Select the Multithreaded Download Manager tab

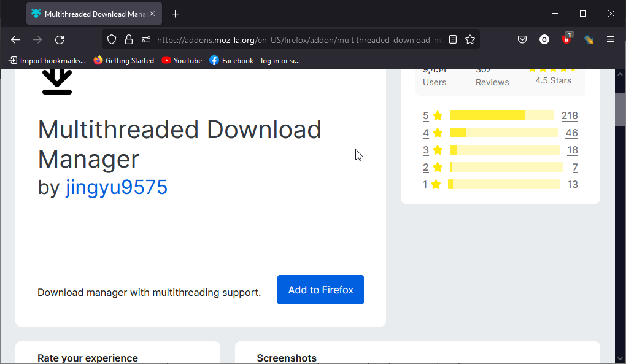[x=95, y=14]
